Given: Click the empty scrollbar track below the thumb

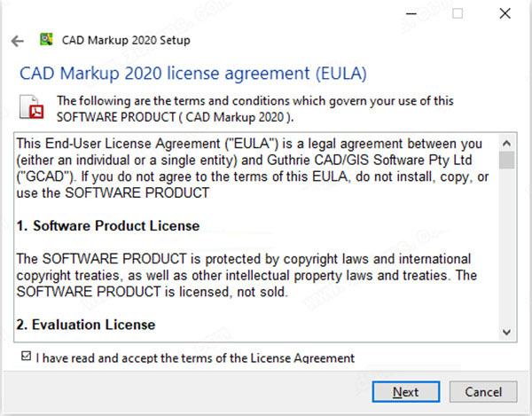Looking at the screenshot, I should tap(506, 246).
